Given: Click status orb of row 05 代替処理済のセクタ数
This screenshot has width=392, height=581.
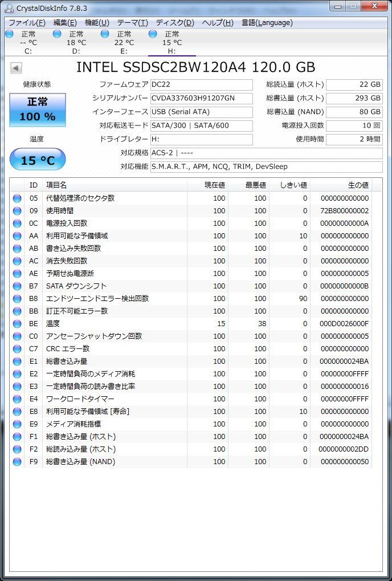Looking at the screenshot, I should pos(17,198).
